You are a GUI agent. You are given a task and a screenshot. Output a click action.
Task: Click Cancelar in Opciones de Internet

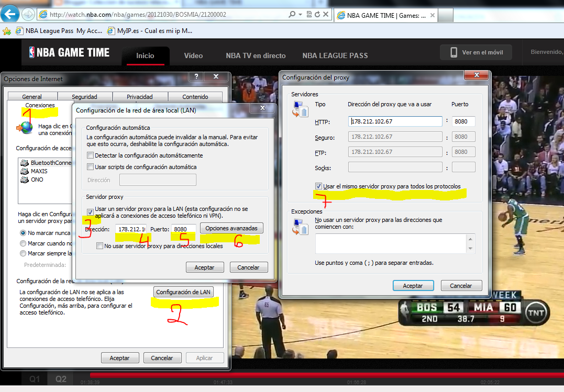162,358
